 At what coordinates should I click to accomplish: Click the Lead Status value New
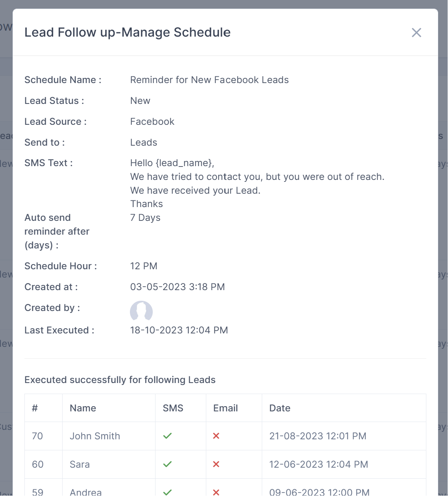140,100
